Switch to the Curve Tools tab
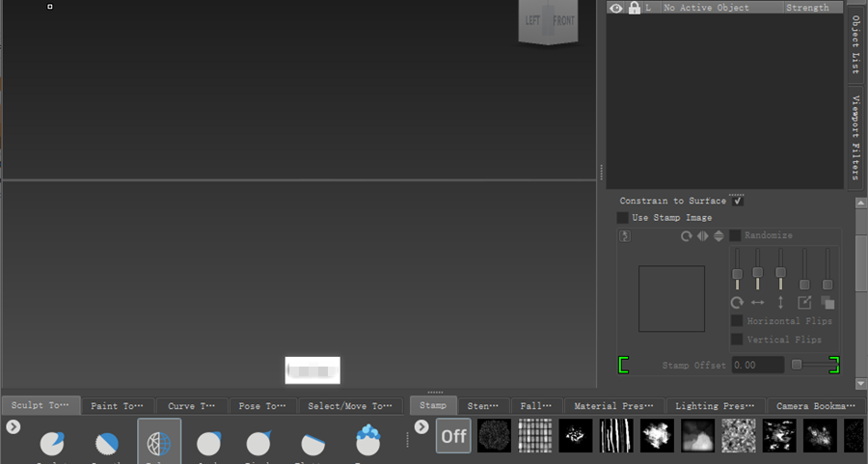 192,406
